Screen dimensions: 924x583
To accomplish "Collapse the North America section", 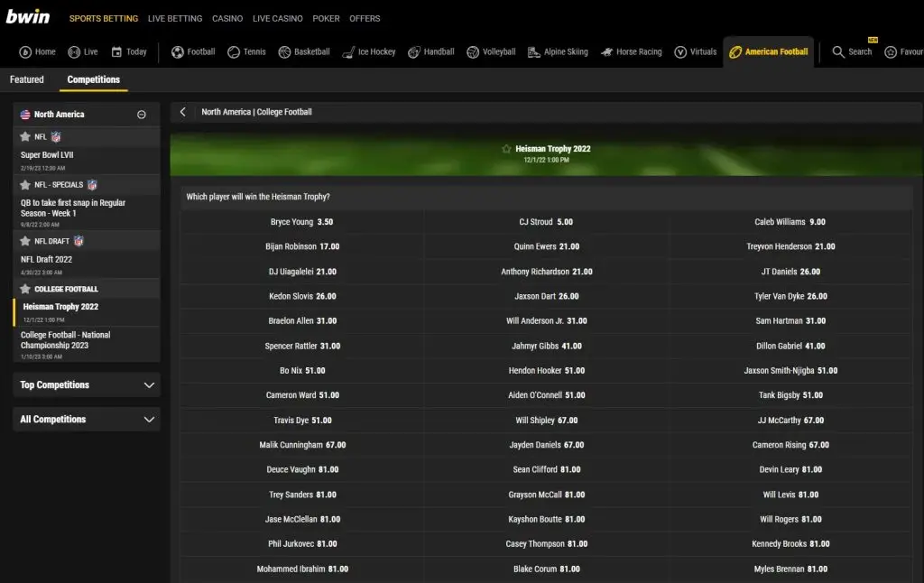I will (x=142, y=115).
